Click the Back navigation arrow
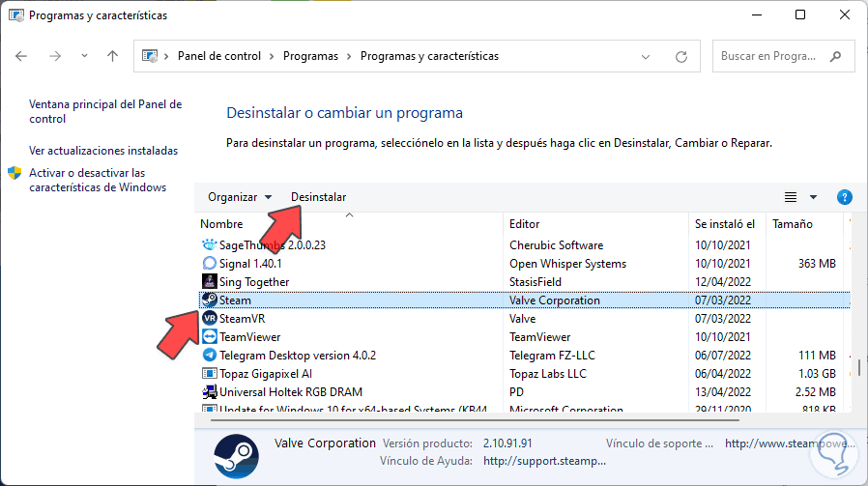Screen dimensions: 868x486 pos(21,56)
